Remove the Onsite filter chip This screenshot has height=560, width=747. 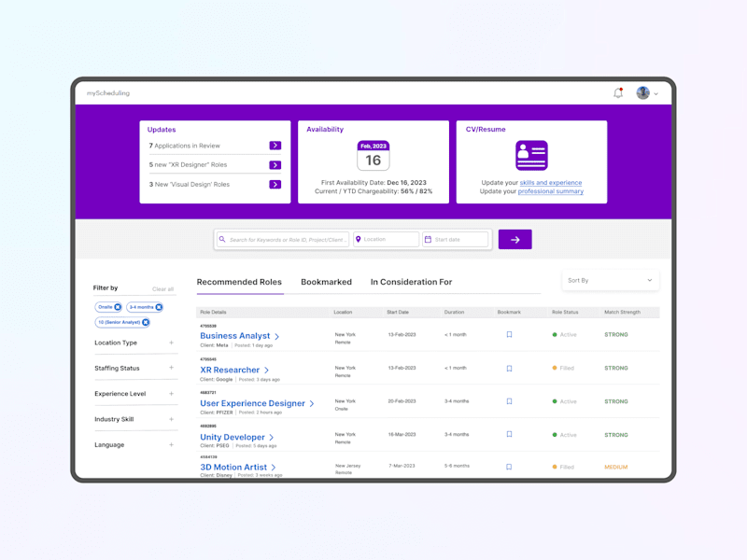(118, 307)
